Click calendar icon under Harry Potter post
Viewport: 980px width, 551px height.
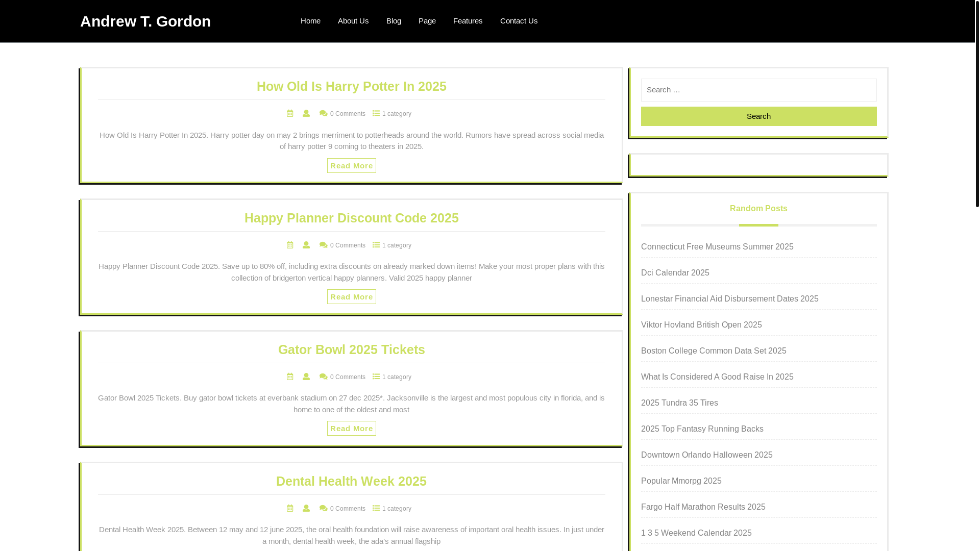(290, 113)
